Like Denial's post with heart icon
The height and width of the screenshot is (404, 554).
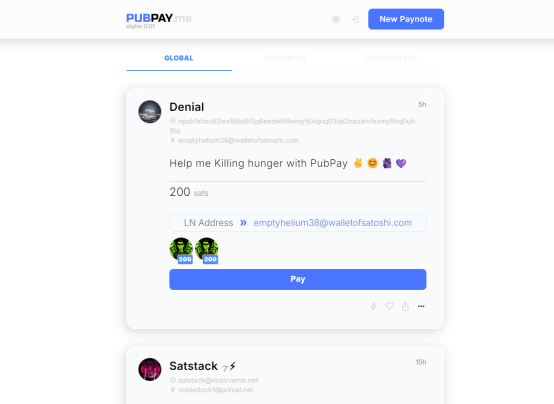pos(389,306)
